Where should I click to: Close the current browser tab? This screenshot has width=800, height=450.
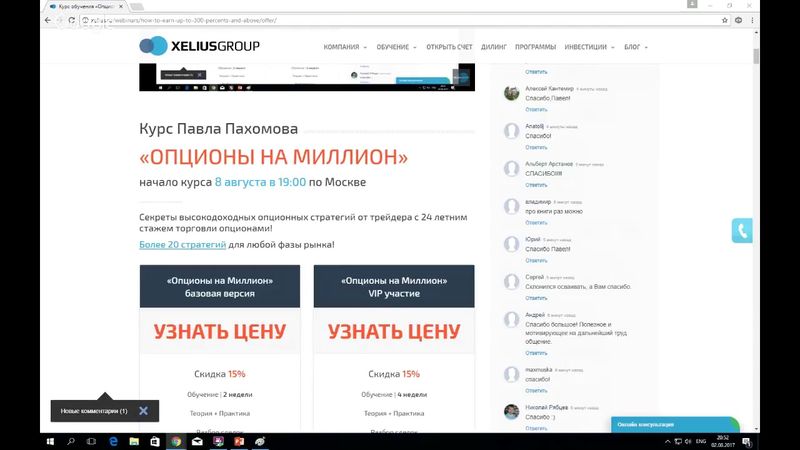(121, 6)
